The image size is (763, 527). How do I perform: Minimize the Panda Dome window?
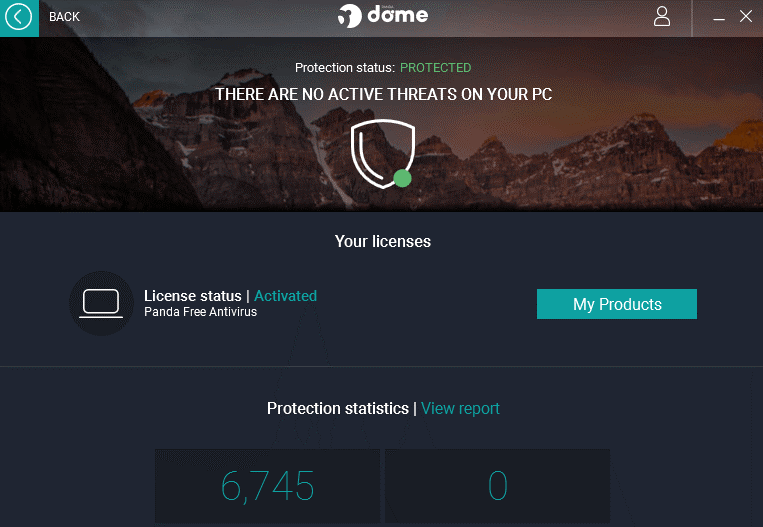coord(719,18)
